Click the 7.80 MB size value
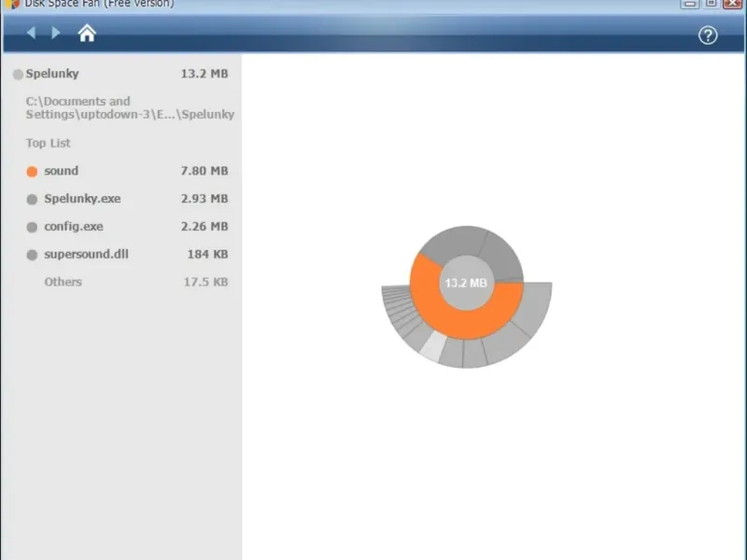Viewport: 747px width, 560px height. [204, 171]
